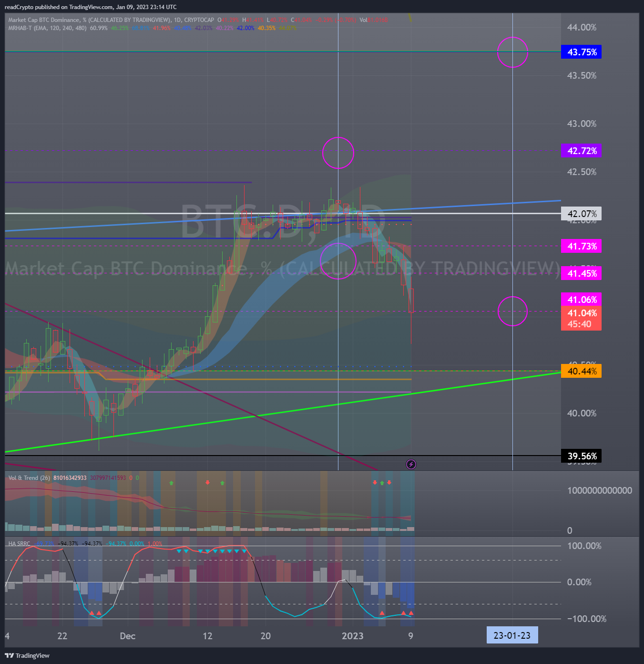644x664 pixels.
Task: Click the magenta circle on the 43.75% line
Action: click(x=512, y=52)
